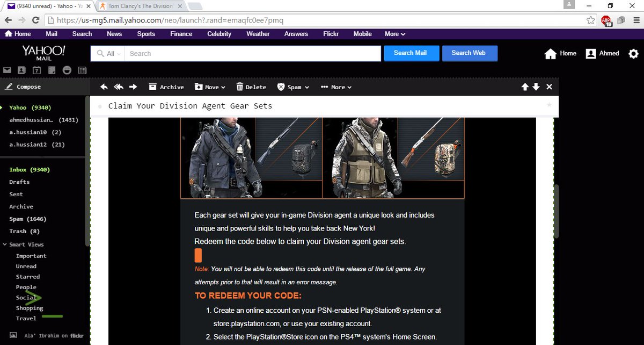Expand More in the Yahoo navigation bar
This screenshot has height=345, width=644.
[395, 34]
